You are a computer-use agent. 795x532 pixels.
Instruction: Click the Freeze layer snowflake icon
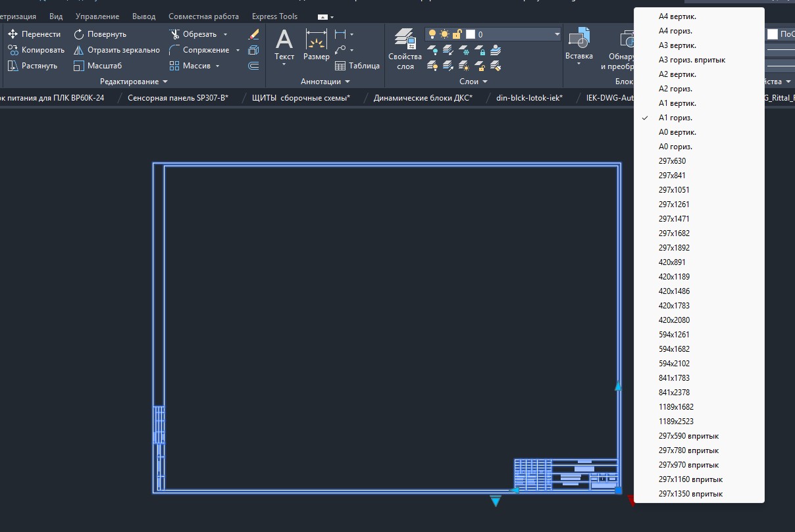pos(464,50)
